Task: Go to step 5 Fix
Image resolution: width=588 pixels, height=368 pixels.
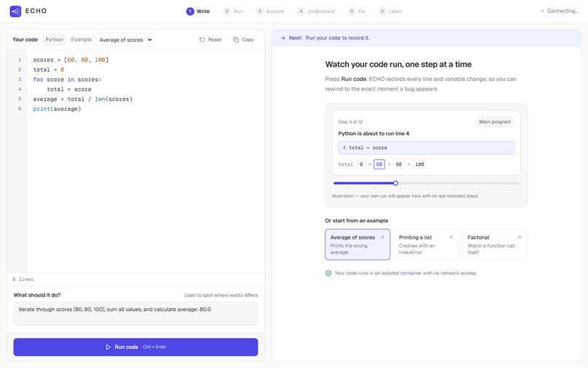Action: tap(357, 11)
